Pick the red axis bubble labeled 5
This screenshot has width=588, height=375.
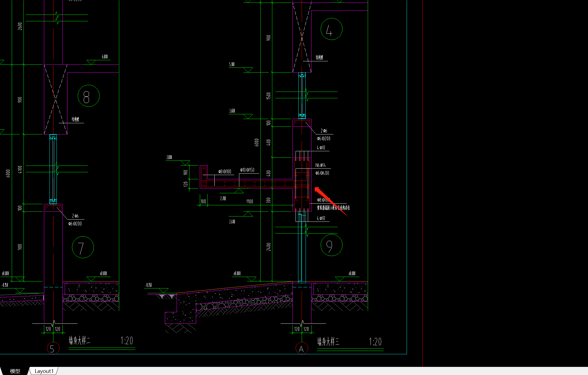click(x=53, y=348)
